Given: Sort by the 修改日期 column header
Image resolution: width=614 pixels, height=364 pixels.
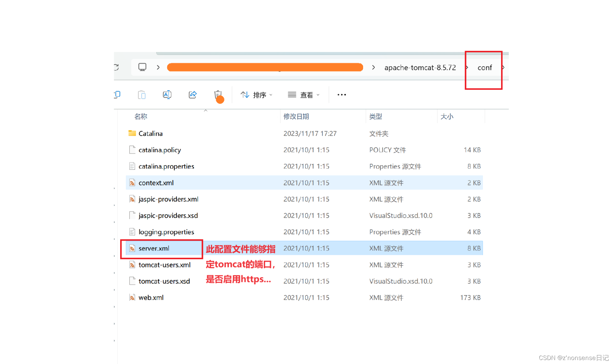Looking at the screenshot, I should (x=296, y=116).
